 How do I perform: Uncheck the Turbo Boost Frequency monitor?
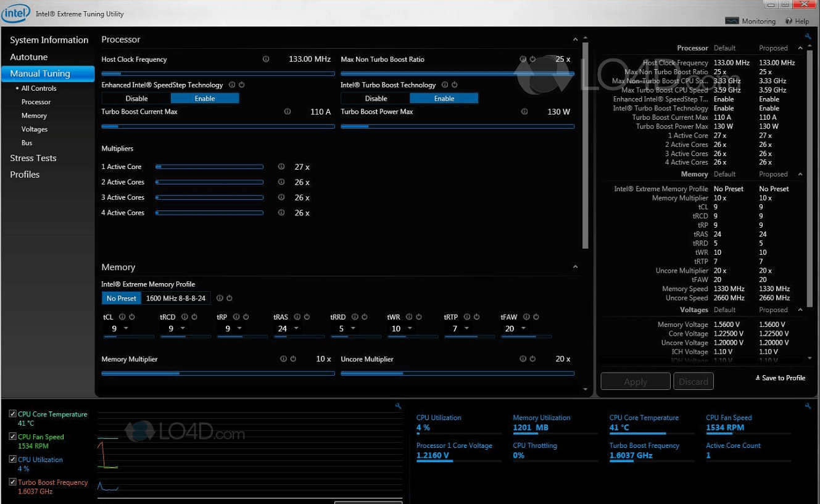click(x=13, y=482)
